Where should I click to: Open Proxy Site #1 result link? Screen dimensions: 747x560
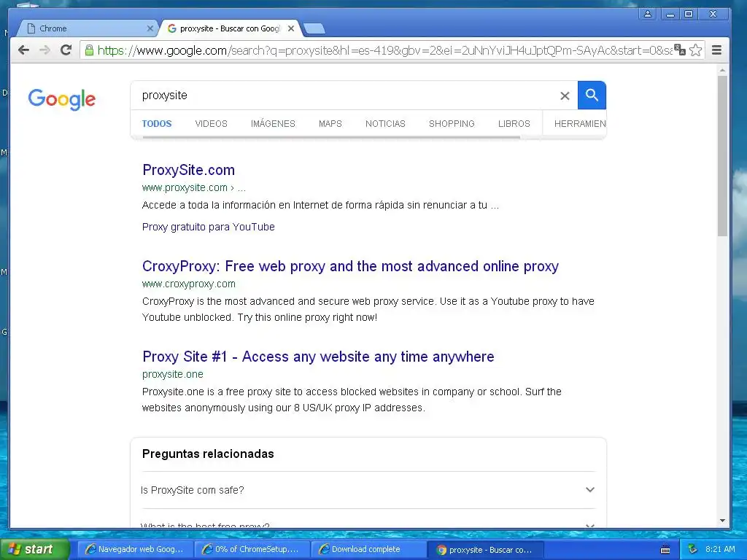pos(318,357)
